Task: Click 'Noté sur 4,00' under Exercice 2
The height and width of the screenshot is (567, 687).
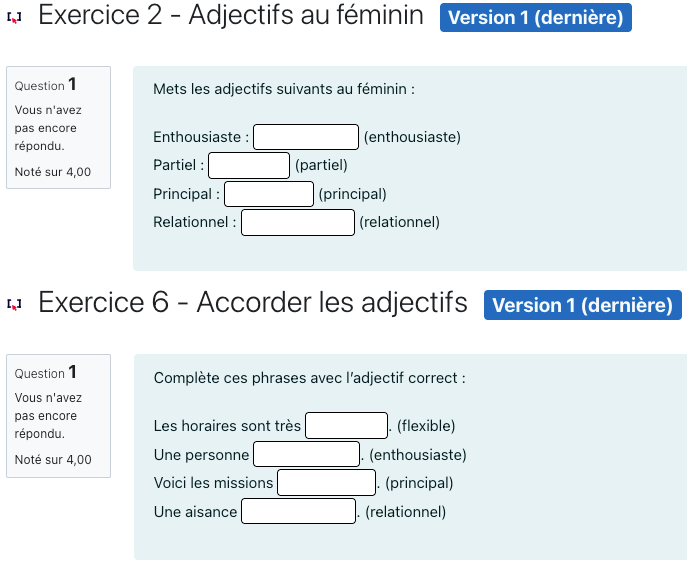Action: pyautogui.click(x=53, y=172)
